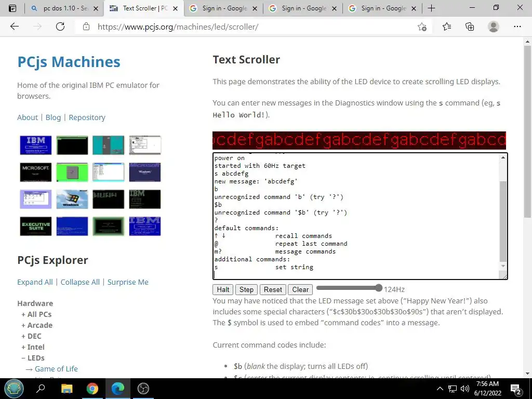Viewport: 532px width, 399px height.
Task: Show hidden tray icons chevron
Action: (440, 389)
